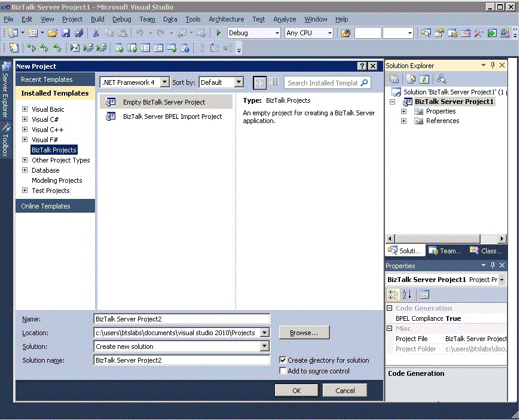Open the Sort by Default dropdown
The width and height of the screenshot is (520, 420).
(238, 82)
